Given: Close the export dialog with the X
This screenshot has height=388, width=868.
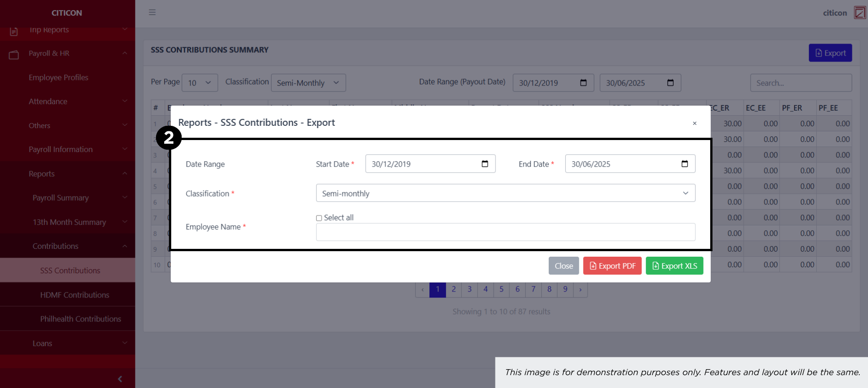Looking at the screenshot, I should 695,123.
